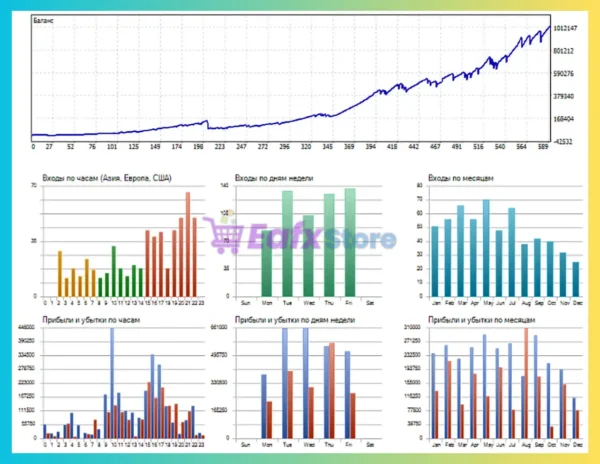Select the "Прибыли и убытки по часам" title

(x=91, y=320)
